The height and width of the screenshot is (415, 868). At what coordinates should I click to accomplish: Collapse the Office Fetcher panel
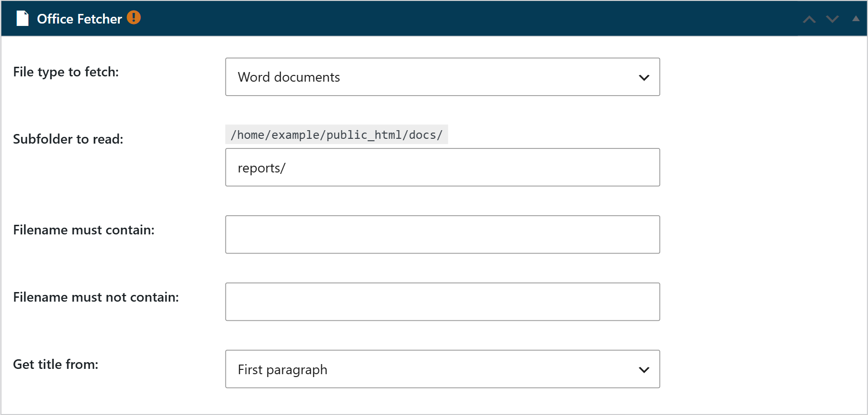(x=855, y=19)
